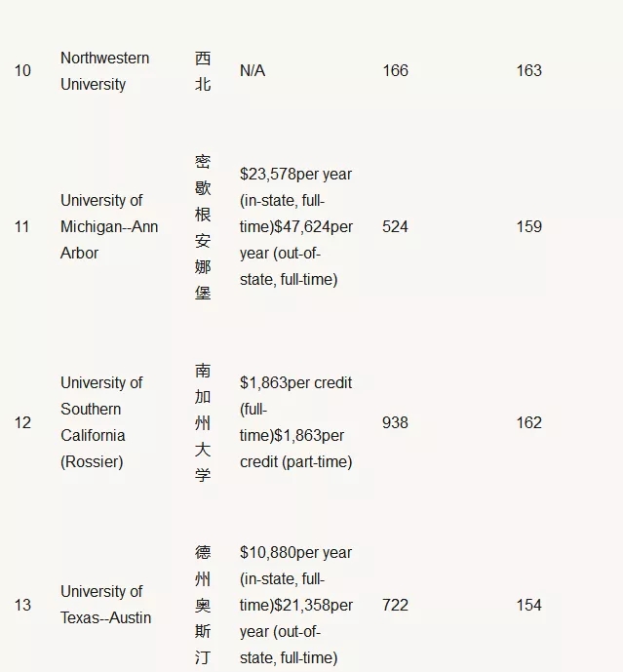Click the Chinese name 南加州大学
The image size is (623, 672).
(203, 422)
